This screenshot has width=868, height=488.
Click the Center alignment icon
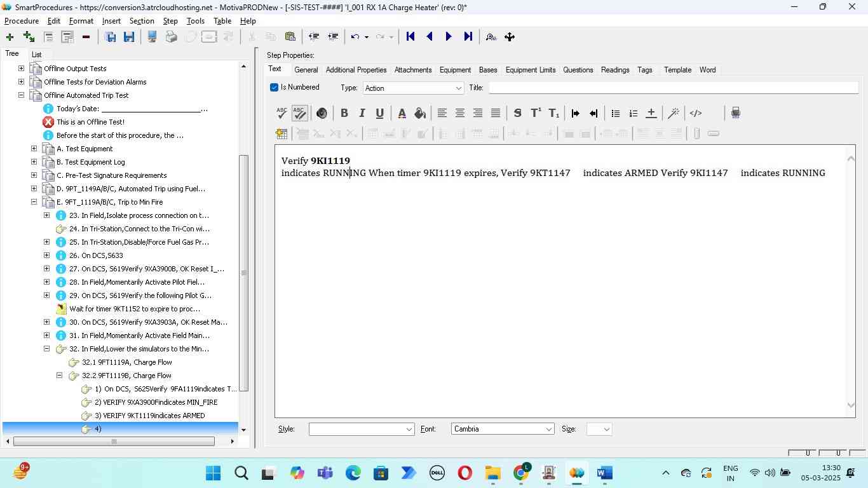pos(459,113)
